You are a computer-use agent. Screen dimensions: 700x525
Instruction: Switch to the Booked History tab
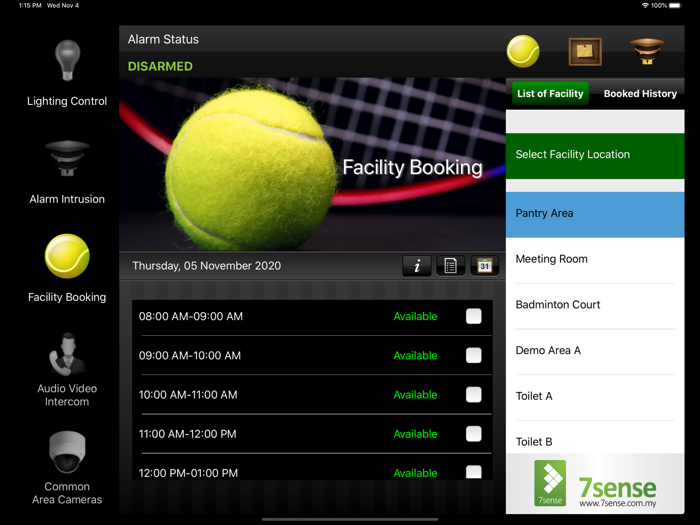(640, 94)
